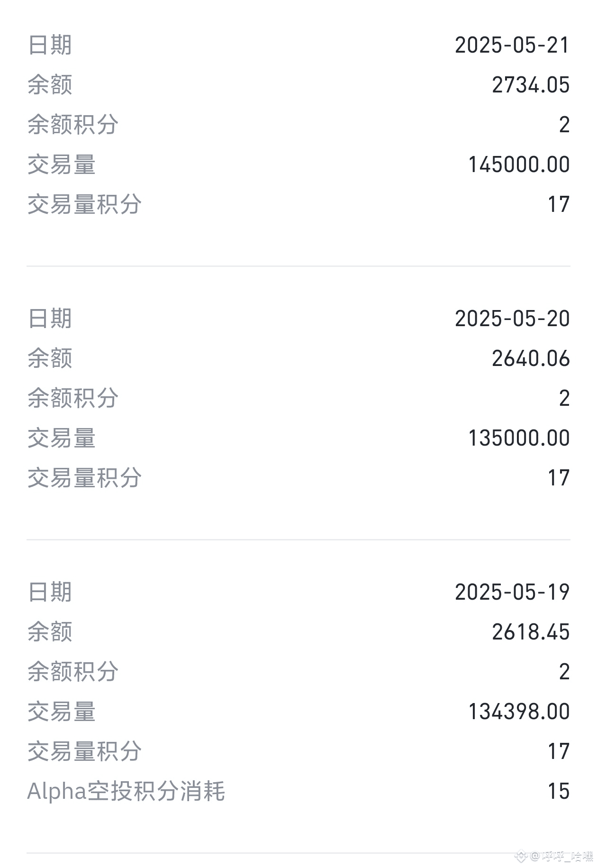Select the Alpha airdrop points value 15
This screenshot has height=868, width=597.
coord(559,791)
